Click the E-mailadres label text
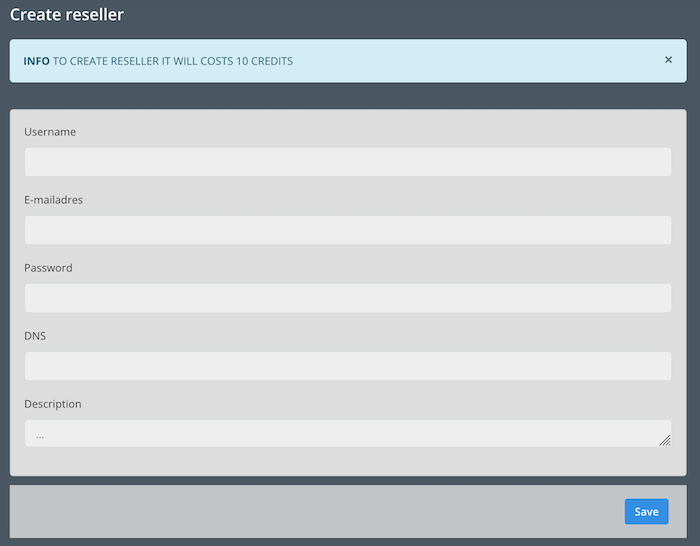Viewport: 700px width, 546px height. (x=53, y=200)
